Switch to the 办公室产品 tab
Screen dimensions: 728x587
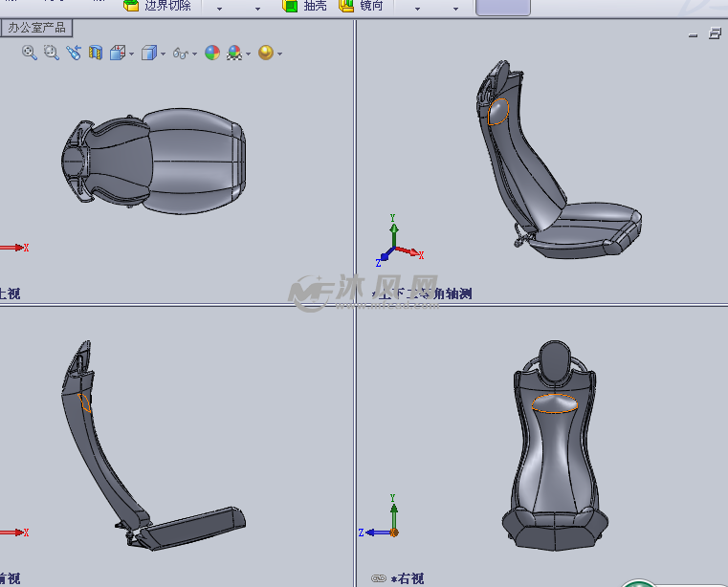coord(36,28)
